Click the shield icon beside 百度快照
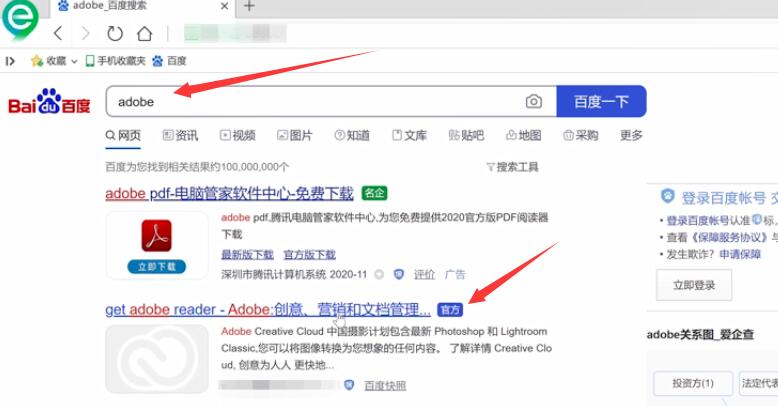This screenshot has height=406, width=778. [x=349, y=385]
